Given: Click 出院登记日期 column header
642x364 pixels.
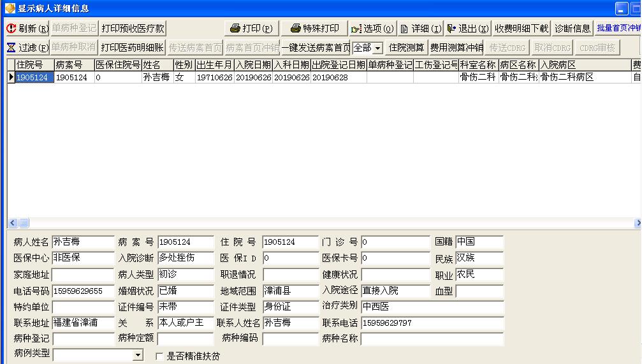Looking at the screenshot, I should [x=339, y=64].
